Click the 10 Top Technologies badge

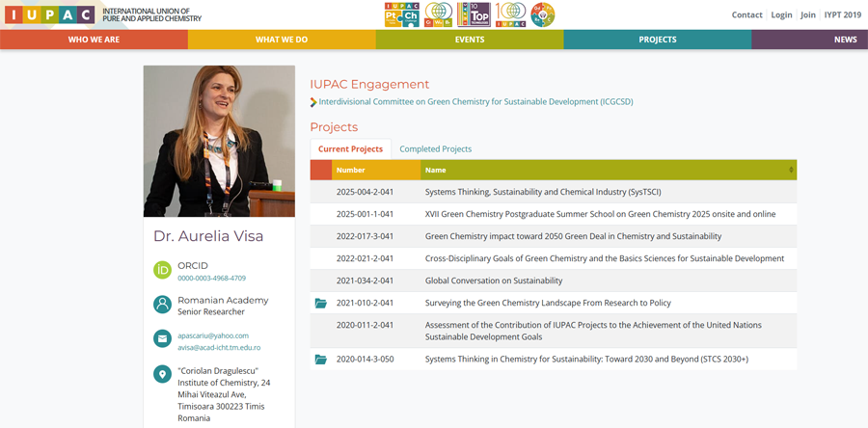473,14
